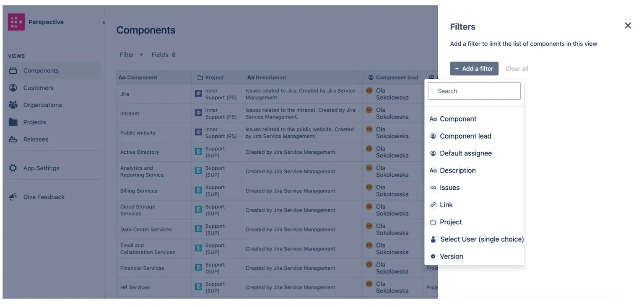Click the Releases ship icon in sidebar

tap(13, 139)
